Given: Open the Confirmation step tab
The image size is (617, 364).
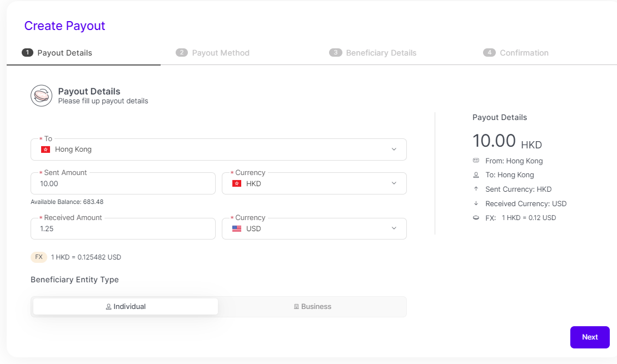Looking at the screenshot, I should point(516,53).
